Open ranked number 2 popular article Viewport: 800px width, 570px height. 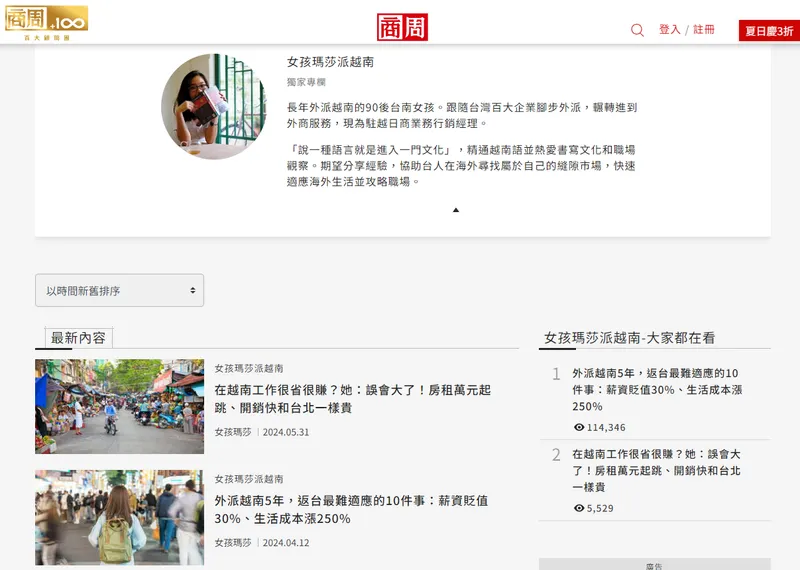[656, 470]
